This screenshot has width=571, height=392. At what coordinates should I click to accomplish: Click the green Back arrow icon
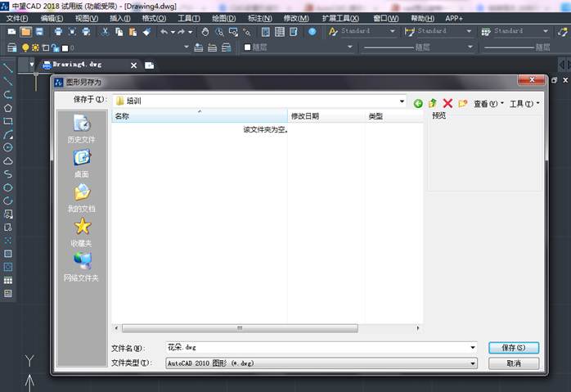point(418,103)
